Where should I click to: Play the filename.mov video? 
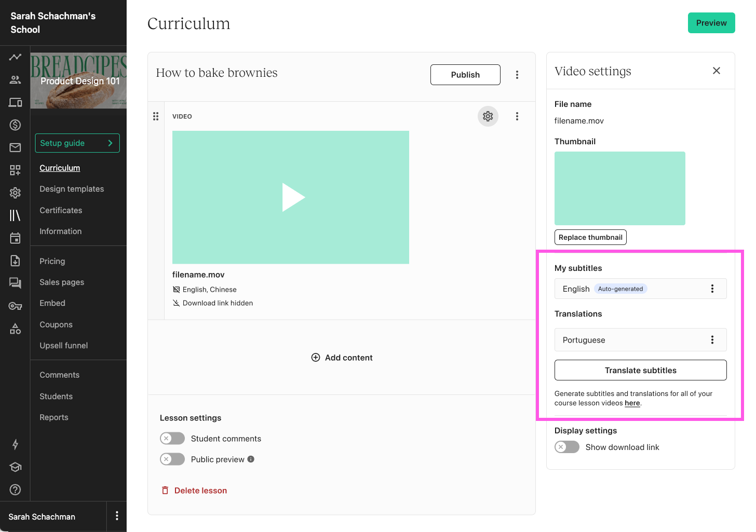click(293, 197)
